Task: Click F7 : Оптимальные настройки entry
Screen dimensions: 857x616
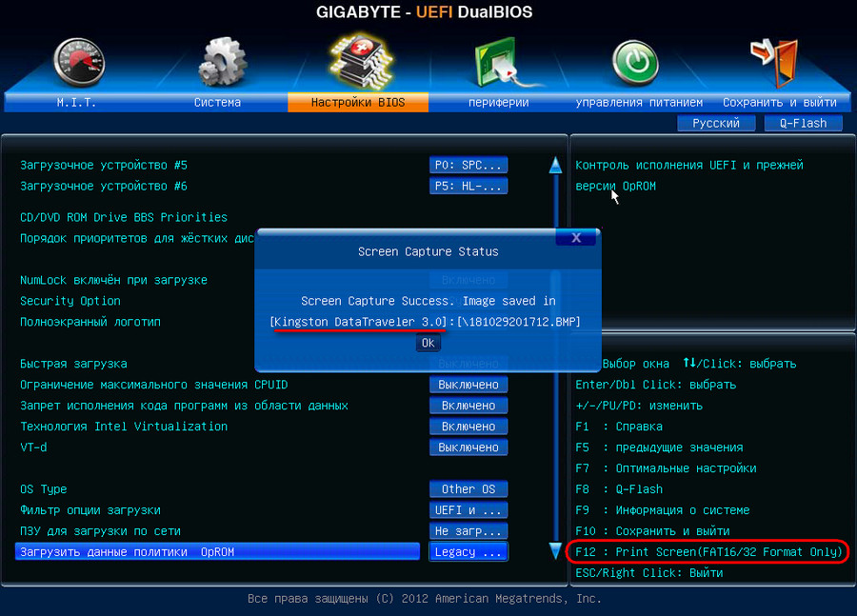Action: pyautogui.click(x=666, y=468)
